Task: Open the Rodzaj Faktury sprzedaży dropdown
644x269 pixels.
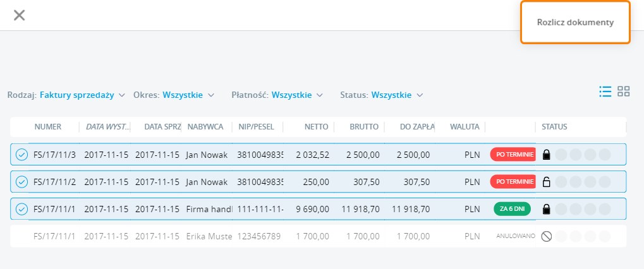Action: click(82, 95)
